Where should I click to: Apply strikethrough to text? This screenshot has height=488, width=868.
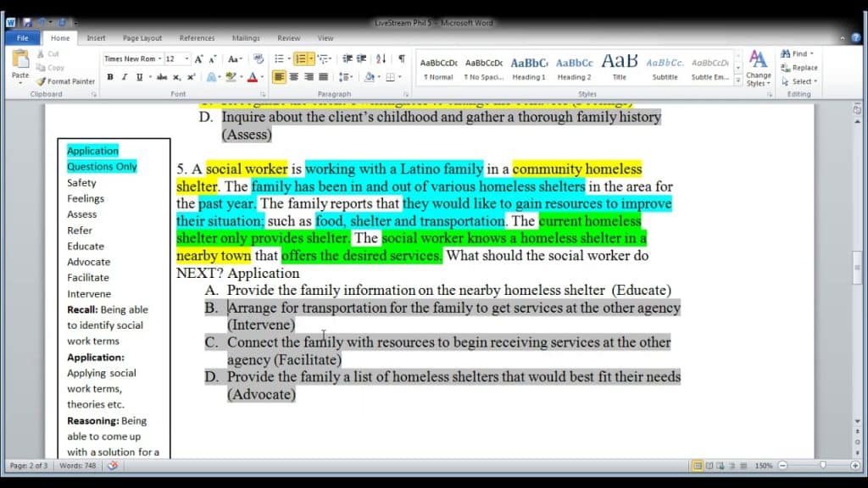162,77
